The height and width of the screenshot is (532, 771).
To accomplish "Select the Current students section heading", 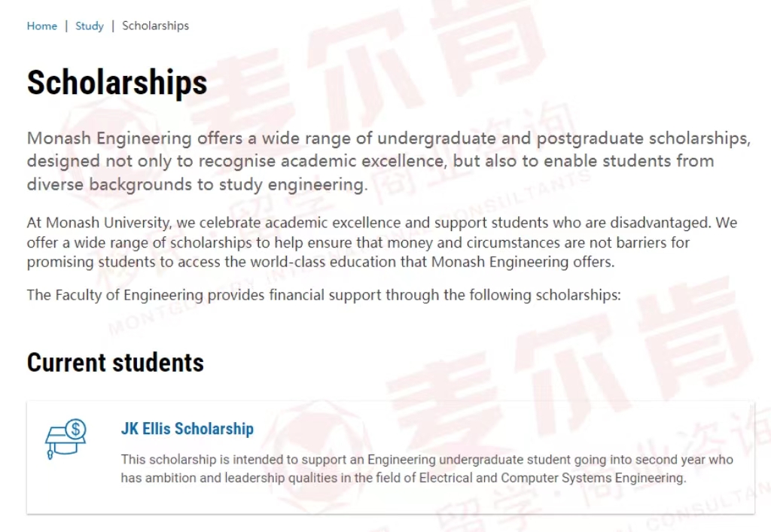I will [115, 363].
